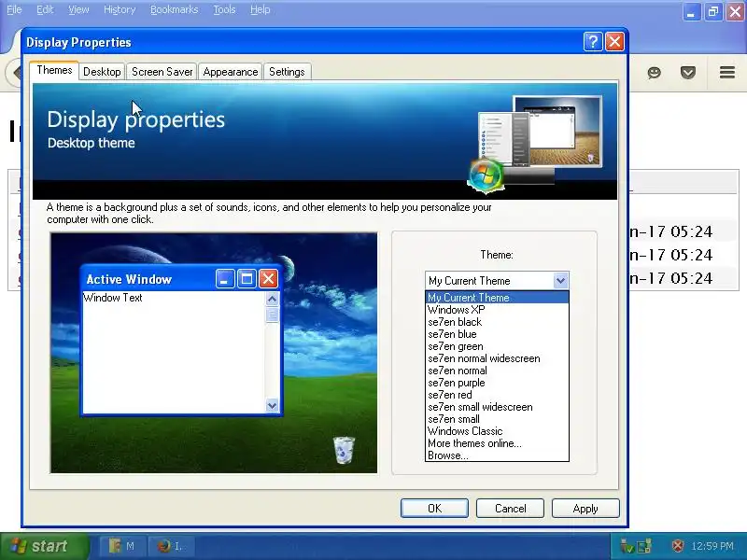The width and height of the screenshot is (747, 560).
Task: Click the Recycle Bin in the theme preview
Action: 344,450
